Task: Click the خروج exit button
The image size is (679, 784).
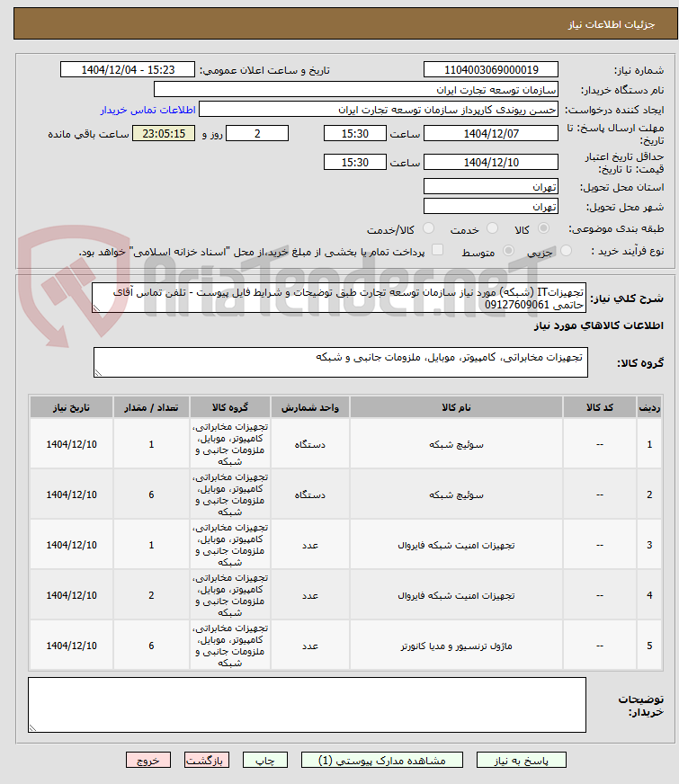Action: (x=148, y=760)
